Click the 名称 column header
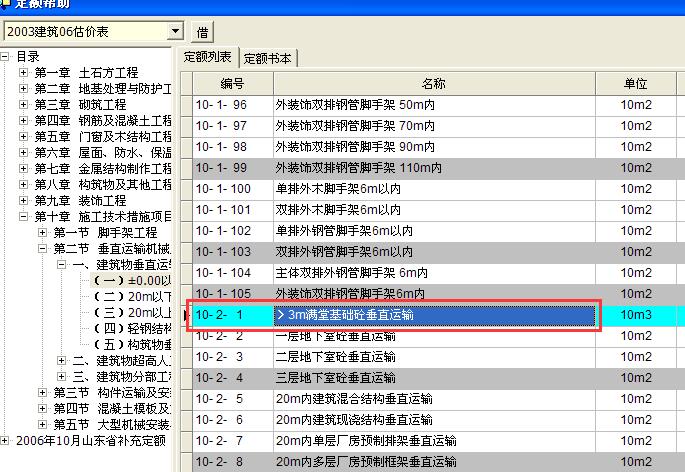 point(434,83)
